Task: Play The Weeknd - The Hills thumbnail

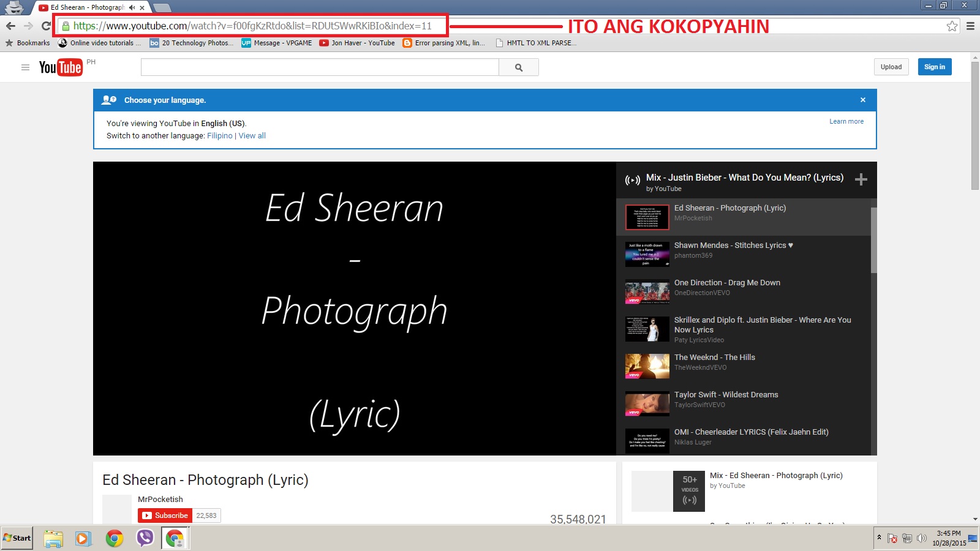Action: tap(647, 367)
